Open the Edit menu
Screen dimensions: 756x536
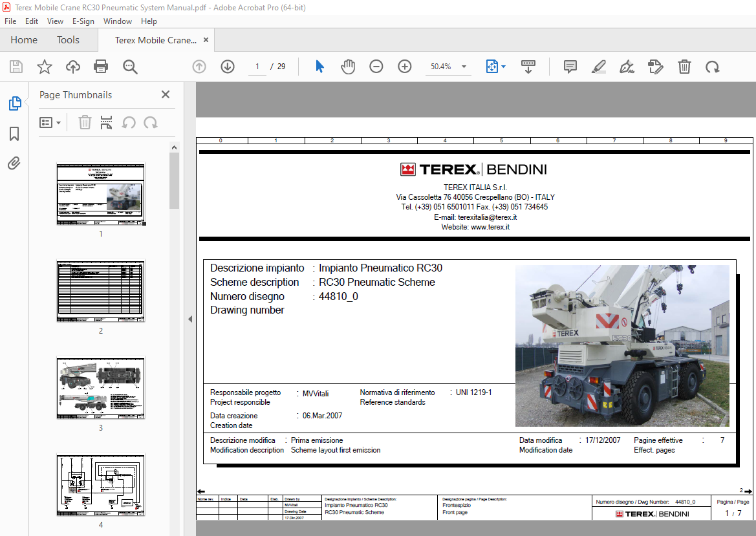tap(31, 21)
